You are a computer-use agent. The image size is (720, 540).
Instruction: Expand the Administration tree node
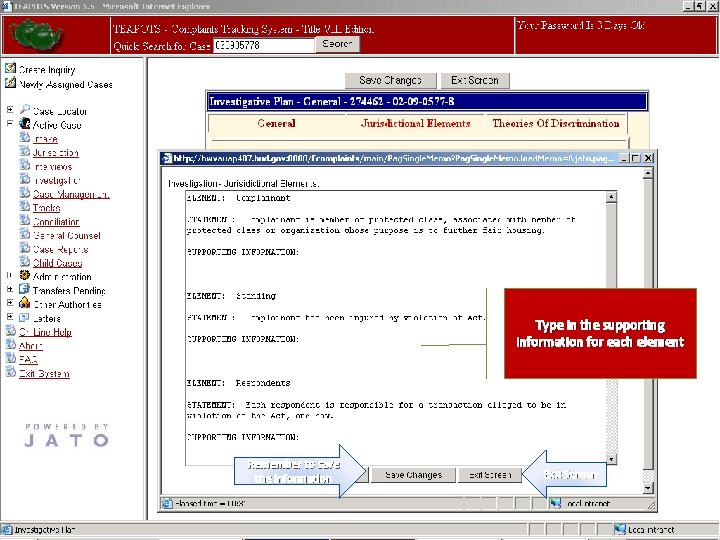[10, 276]
